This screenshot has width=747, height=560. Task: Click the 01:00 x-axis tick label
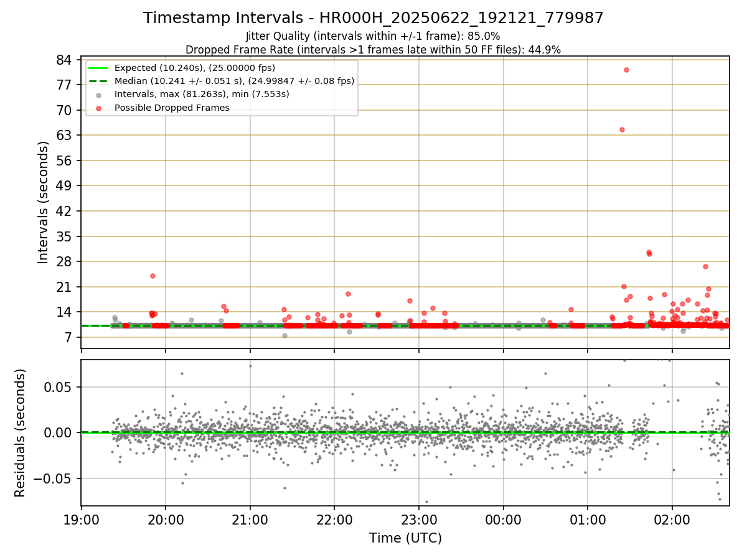point(588,519)
